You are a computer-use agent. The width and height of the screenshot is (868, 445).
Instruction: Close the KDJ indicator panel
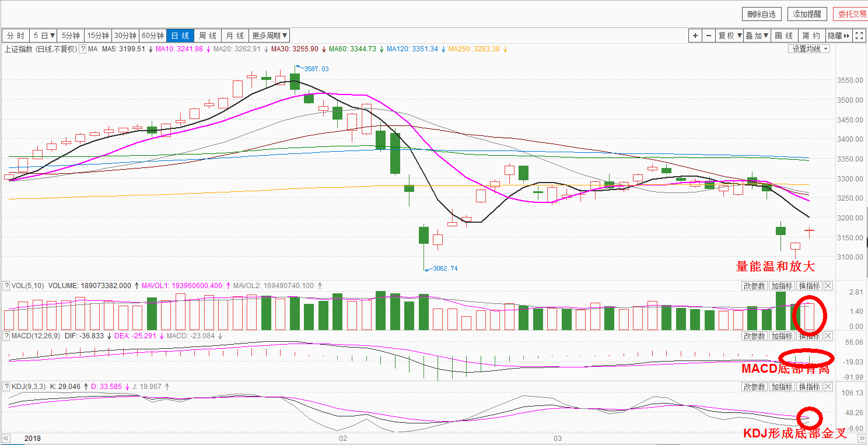[828, 387]
